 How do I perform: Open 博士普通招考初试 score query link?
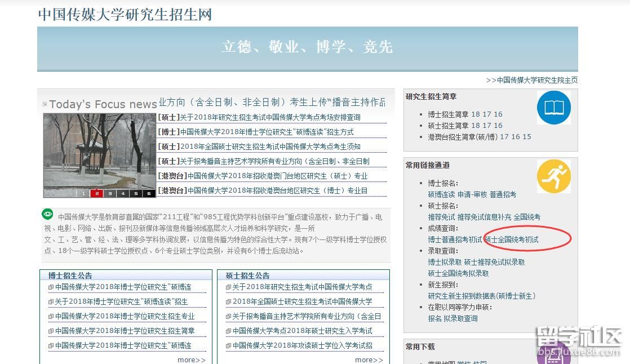coord(455,239)
